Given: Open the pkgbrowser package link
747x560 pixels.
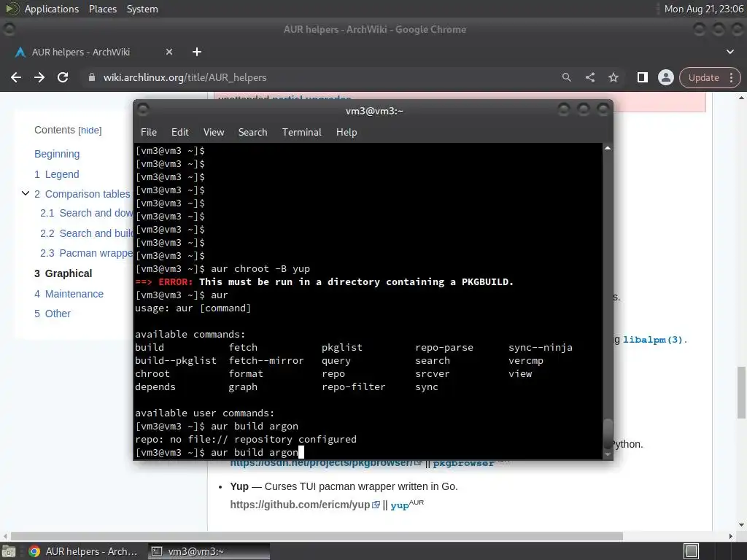Looking at the screenshot, I should coord(463,463).
